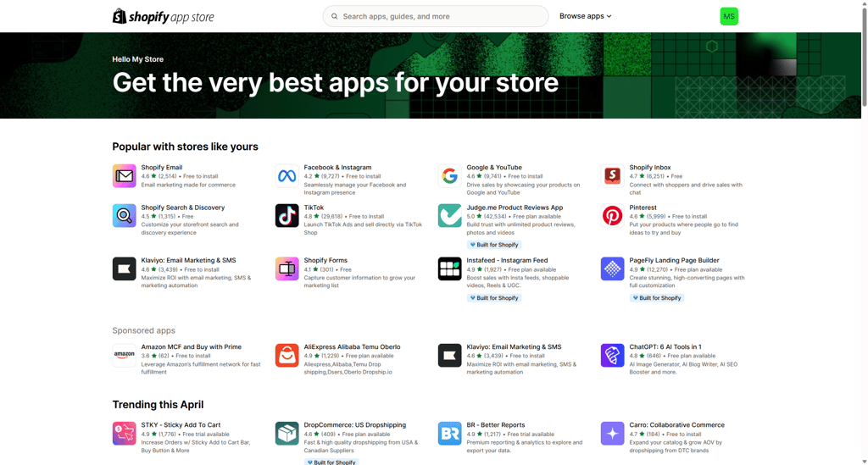Image resolution: width=868 pixels, height=465 pixels.
Task: Open Judge.me Product Reviews App title
Action: click(x=515, y=208)
